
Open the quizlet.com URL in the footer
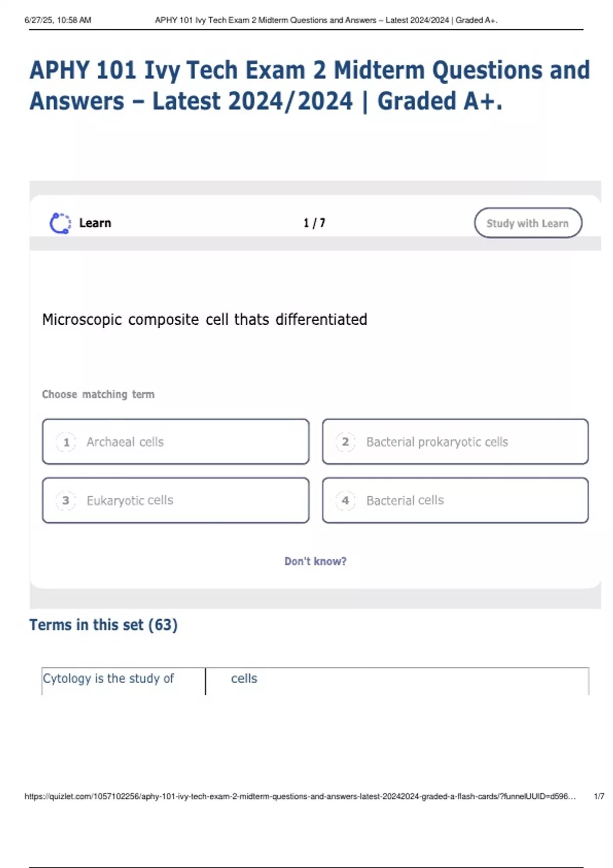click(x=300, y=797)
